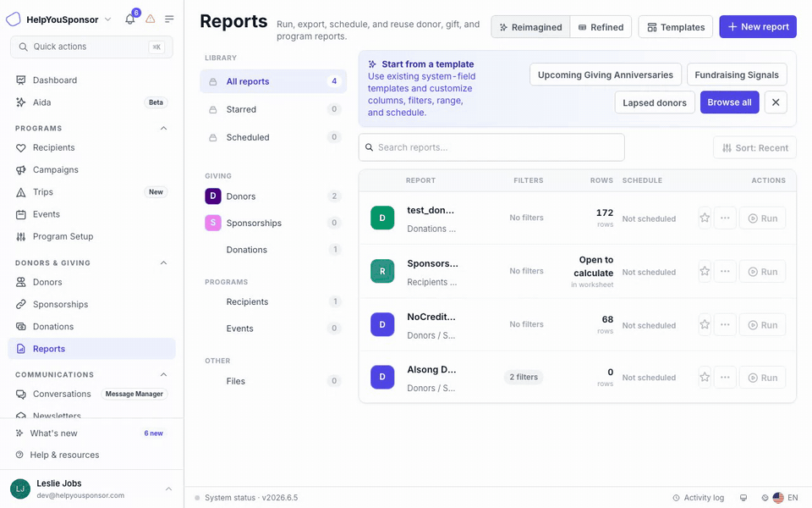Open What's new panel
812x508 pixels.
[x=91, y=433]
